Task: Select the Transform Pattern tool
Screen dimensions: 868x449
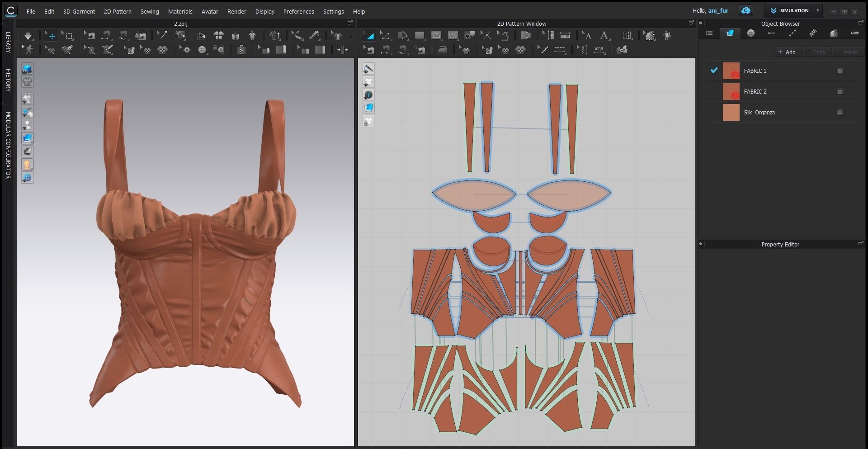Action: point(368,35)
